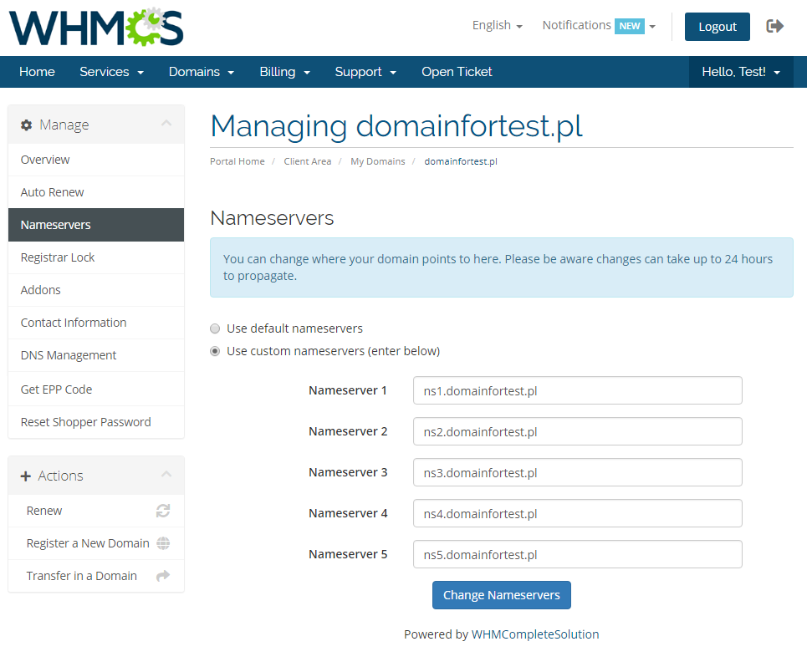Screen dimensions: 807x672
Task: Click the Logout button
Action: [x=717, y=27]
